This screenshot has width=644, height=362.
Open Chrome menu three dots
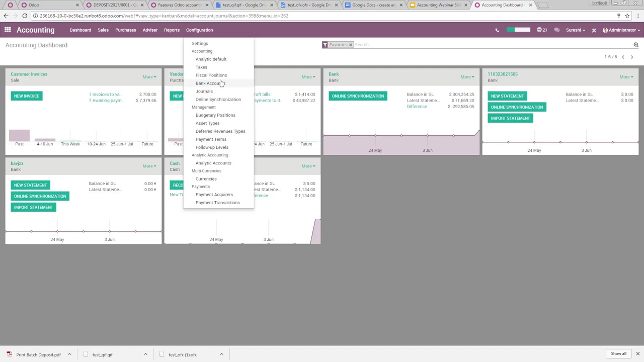[637, 16]
